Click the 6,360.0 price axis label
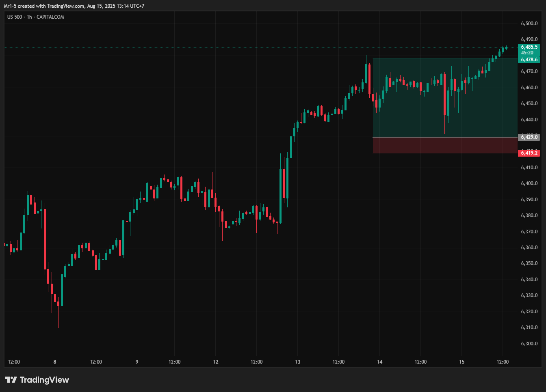 [x=529, y=248]
